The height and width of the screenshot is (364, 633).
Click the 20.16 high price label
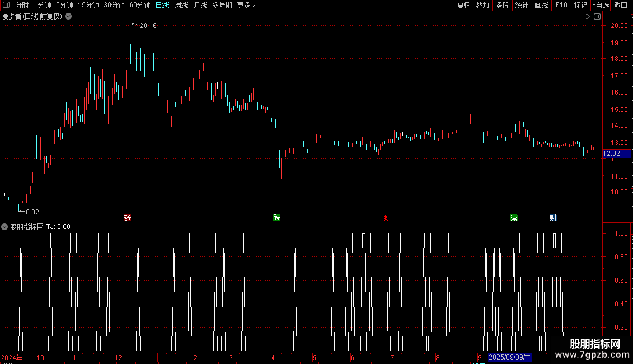(148, 26)
